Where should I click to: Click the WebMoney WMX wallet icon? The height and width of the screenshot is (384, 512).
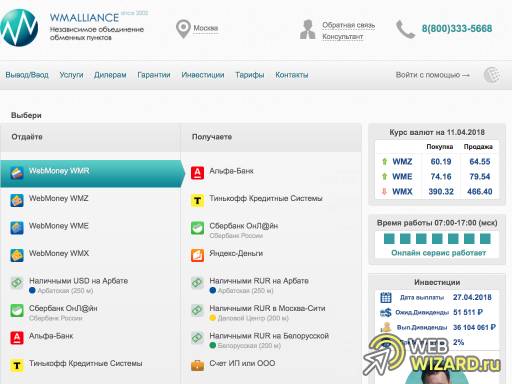point(17,255)
